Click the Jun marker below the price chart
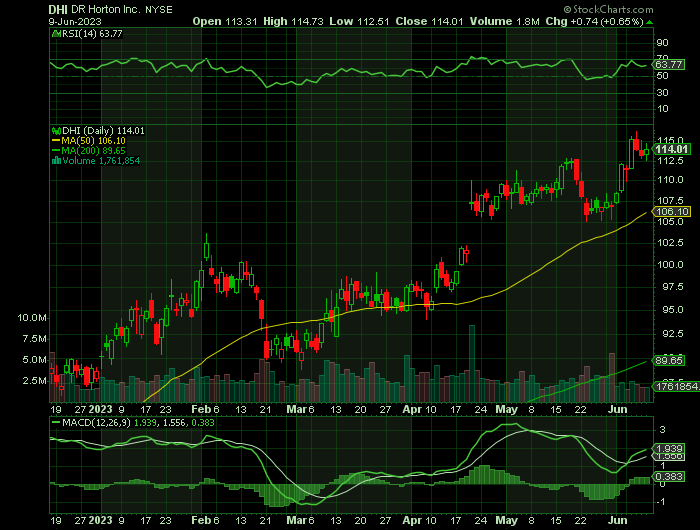 [x=617, y=409]
